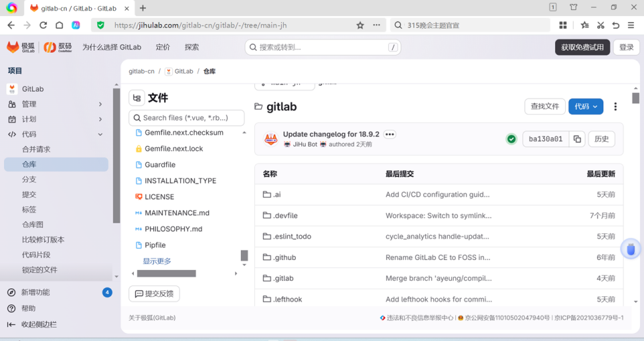
Task: Open the favorites list icon in browser toolbar
Action: [585, 25]
